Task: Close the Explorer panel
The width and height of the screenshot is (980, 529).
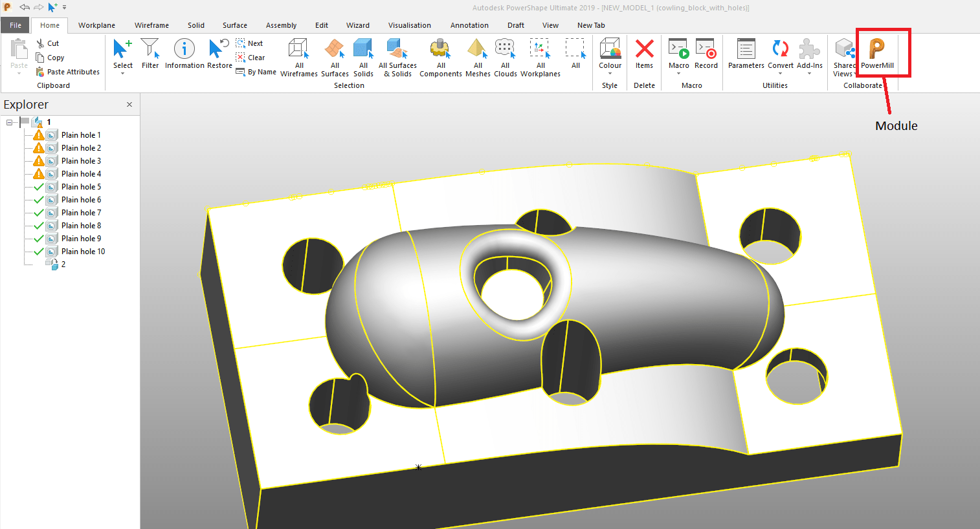Action: (x=129, y=104)
